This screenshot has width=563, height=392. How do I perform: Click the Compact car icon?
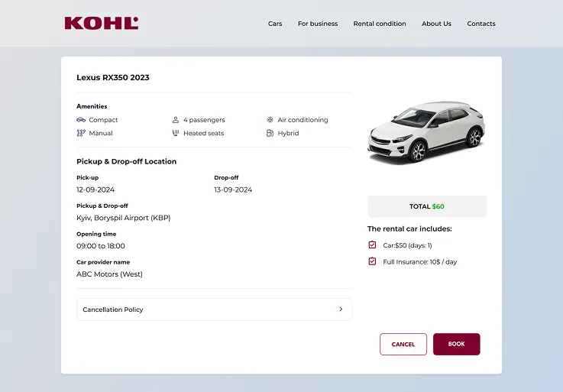click(x=81, y=120)
